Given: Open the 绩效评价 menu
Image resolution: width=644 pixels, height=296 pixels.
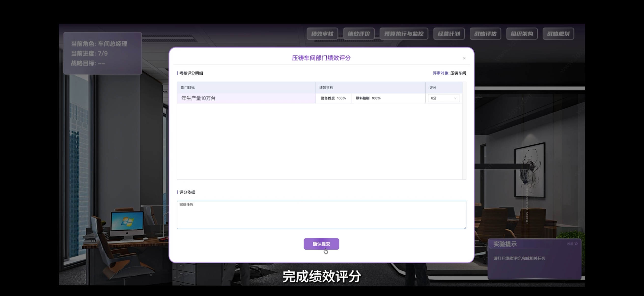Looking at the screenshot, I should (x=359, y=34).
